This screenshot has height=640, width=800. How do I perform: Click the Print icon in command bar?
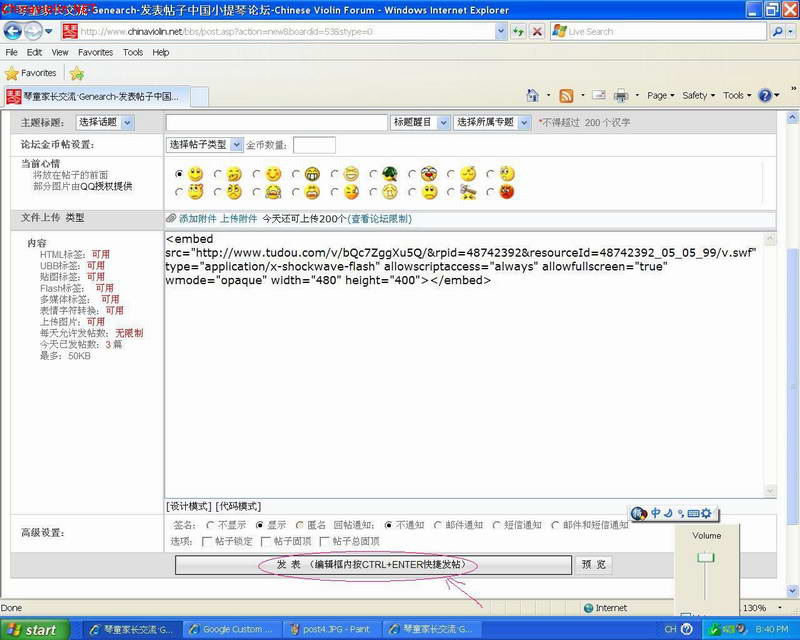620,95
